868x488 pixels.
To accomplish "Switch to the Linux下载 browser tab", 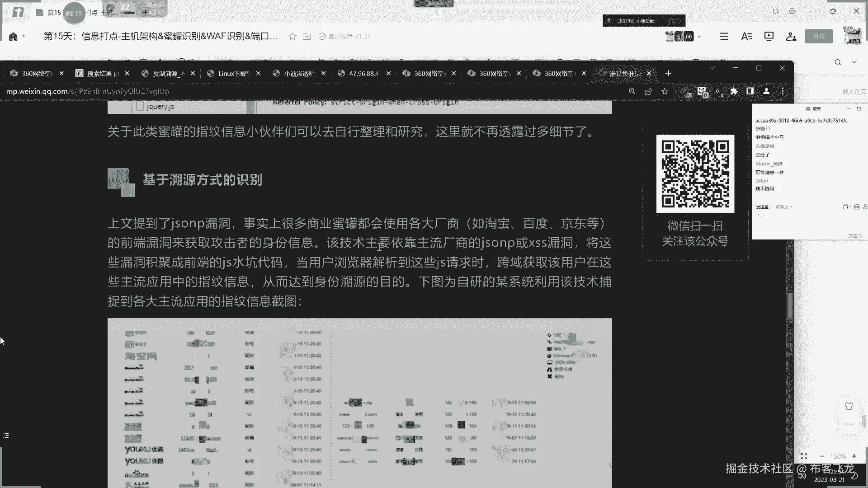I will coord(233,74).
